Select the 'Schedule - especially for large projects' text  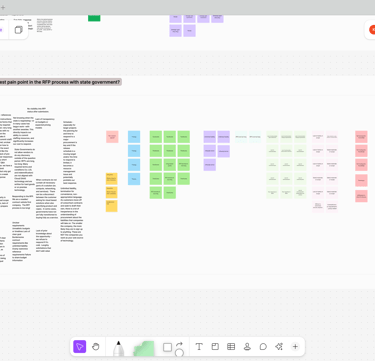click(70, 153)
